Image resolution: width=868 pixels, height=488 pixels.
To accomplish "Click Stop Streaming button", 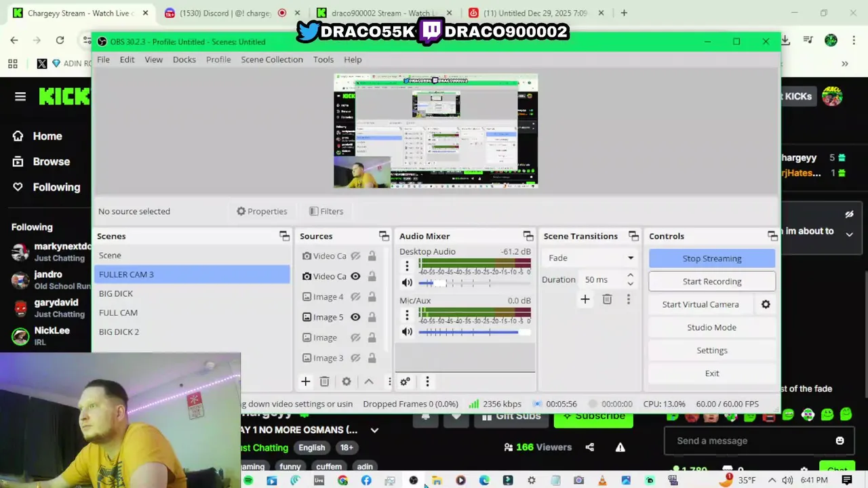I will click(x=712, y=258).
